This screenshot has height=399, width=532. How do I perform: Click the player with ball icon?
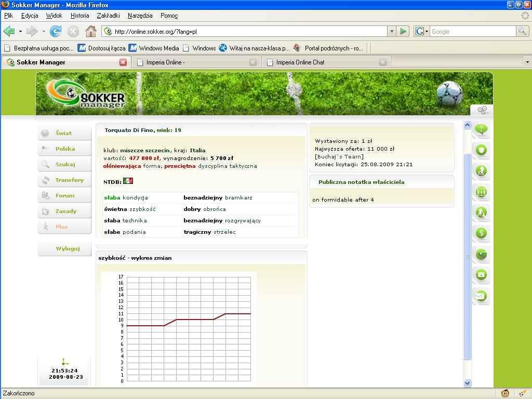pyautogui.click(x=481, y=171)
